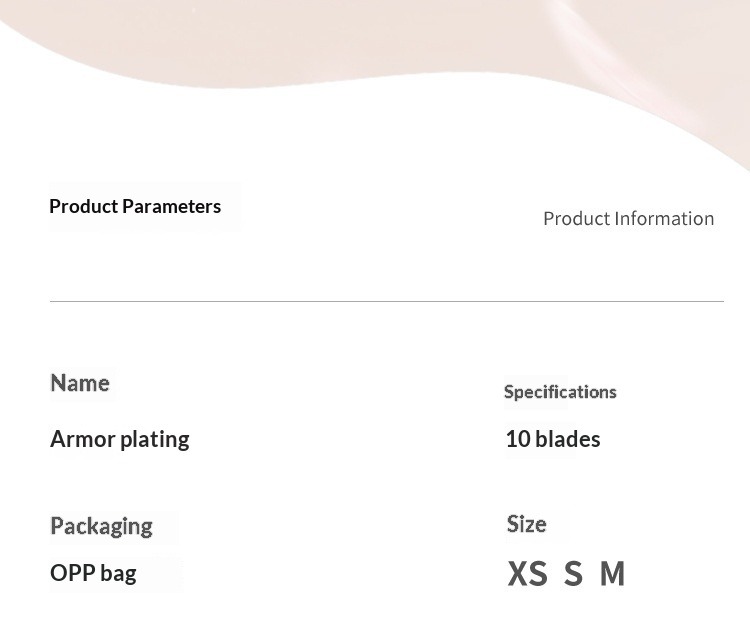Click the word "bag" in the packaging value
Screen dimensions: 750x637
tap(118, 574)
